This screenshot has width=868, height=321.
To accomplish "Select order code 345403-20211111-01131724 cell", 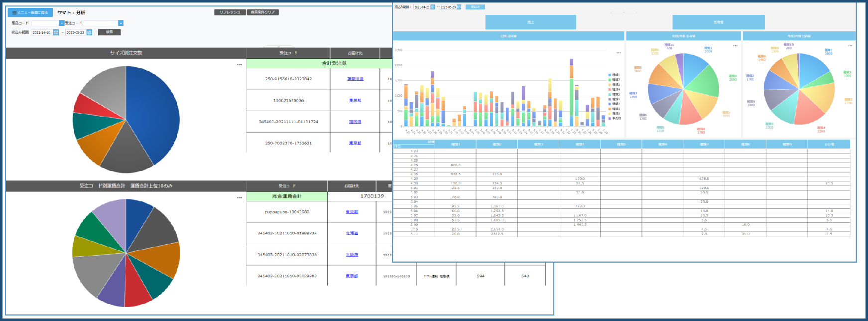I will click(288, 122).
